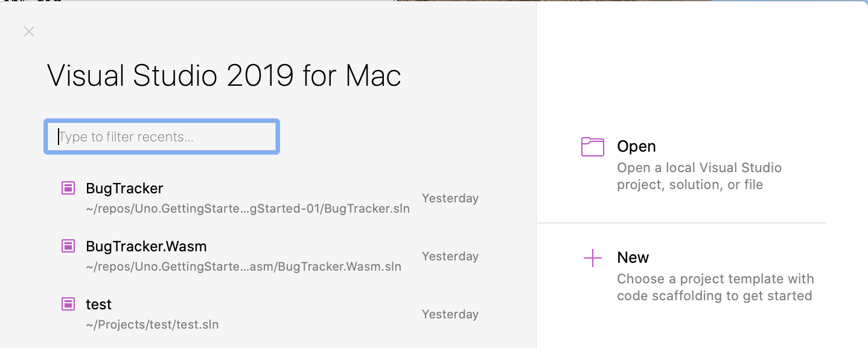Click the recents filter text field
868x348 pixels.
[x=161, y=137]
